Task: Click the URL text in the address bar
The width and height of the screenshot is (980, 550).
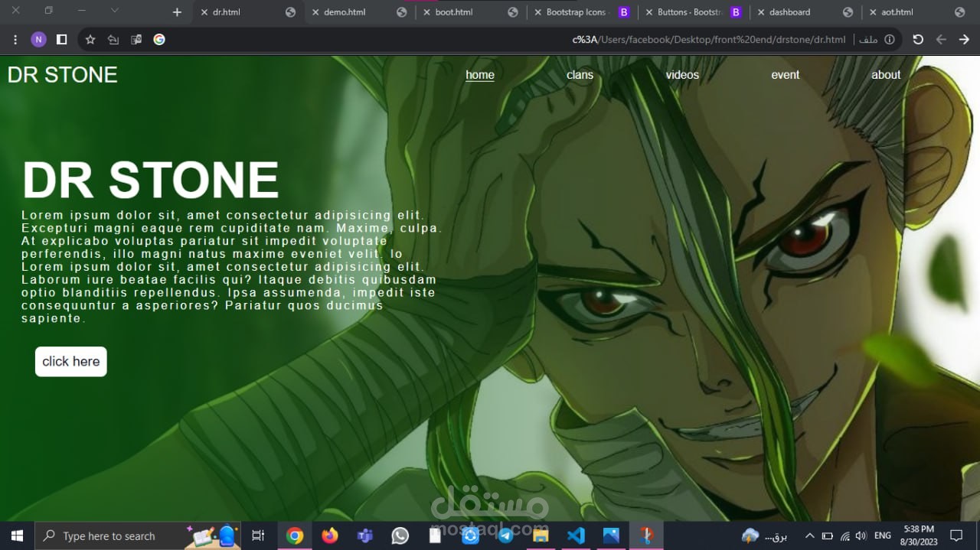Action: 709,40
